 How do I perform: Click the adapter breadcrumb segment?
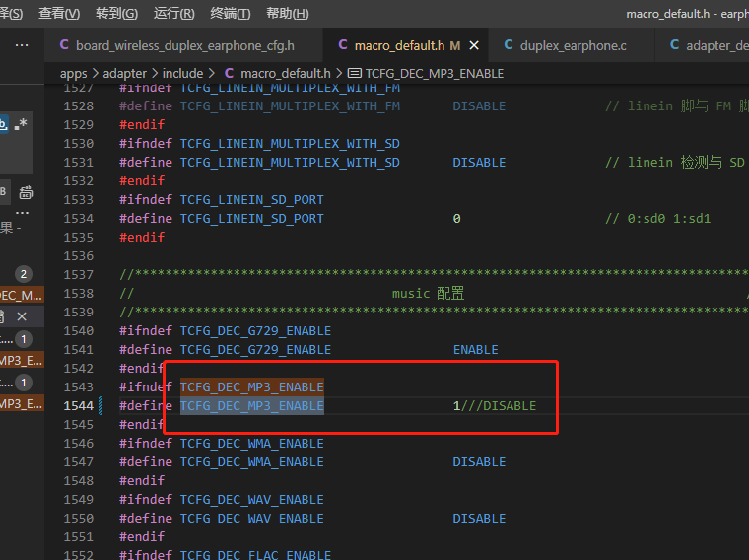click(x=125, y=74)
